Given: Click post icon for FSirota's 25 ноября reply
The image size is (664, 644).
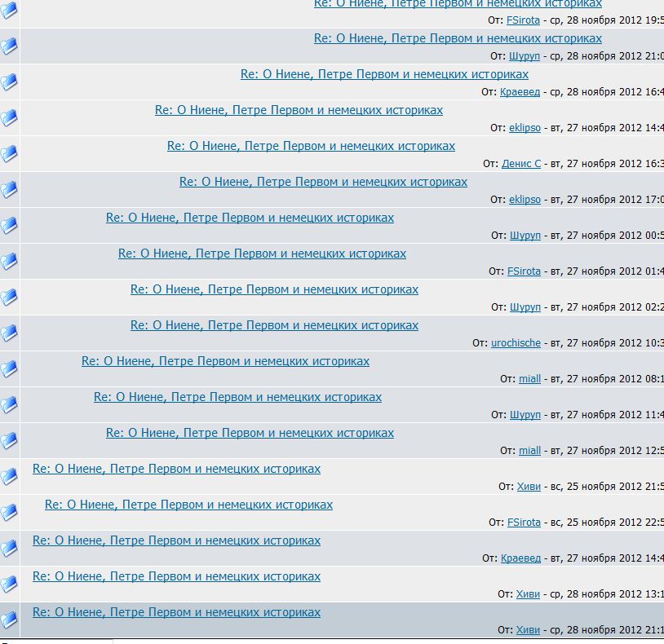Looking at the screenshot, I should [9, 512].
